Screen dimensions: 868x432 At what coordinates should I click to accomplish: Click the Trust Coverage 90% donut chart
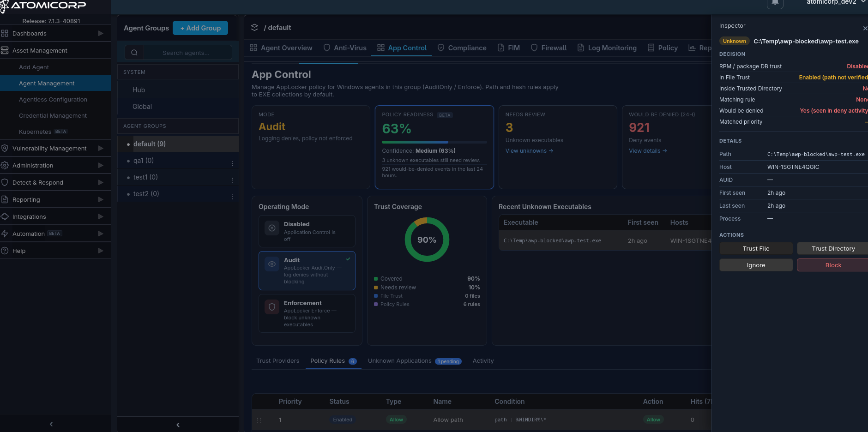point(427,240)
